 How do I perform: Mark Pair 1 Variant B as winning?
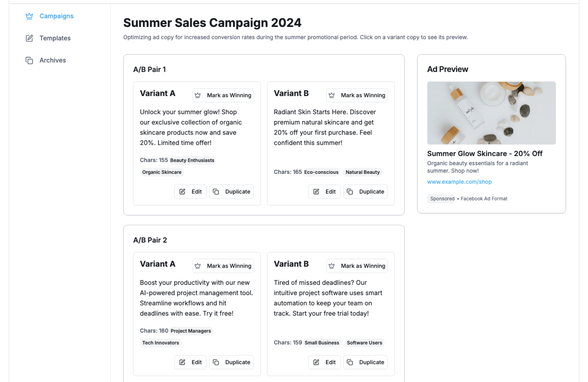pos(357,95)
